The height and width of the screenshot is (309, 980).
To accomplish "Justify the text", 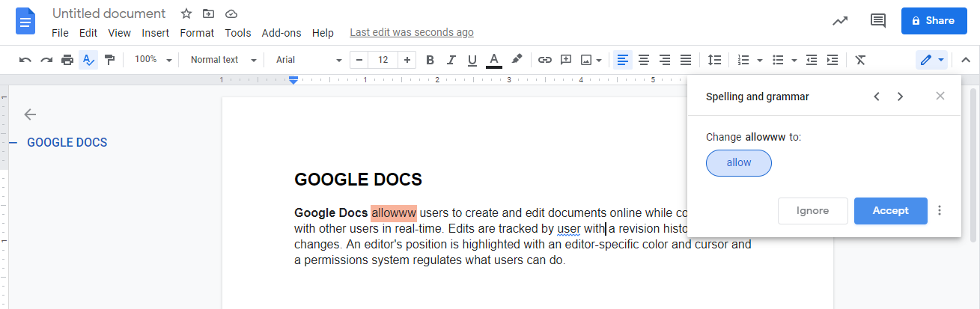I will 686,60.
